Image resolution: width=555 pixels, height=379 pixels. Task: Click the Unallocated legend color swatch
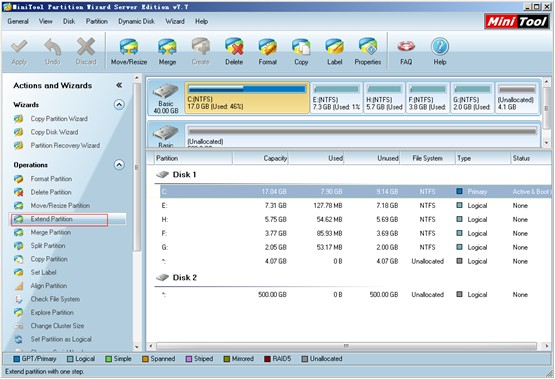(x=304, y=359)
